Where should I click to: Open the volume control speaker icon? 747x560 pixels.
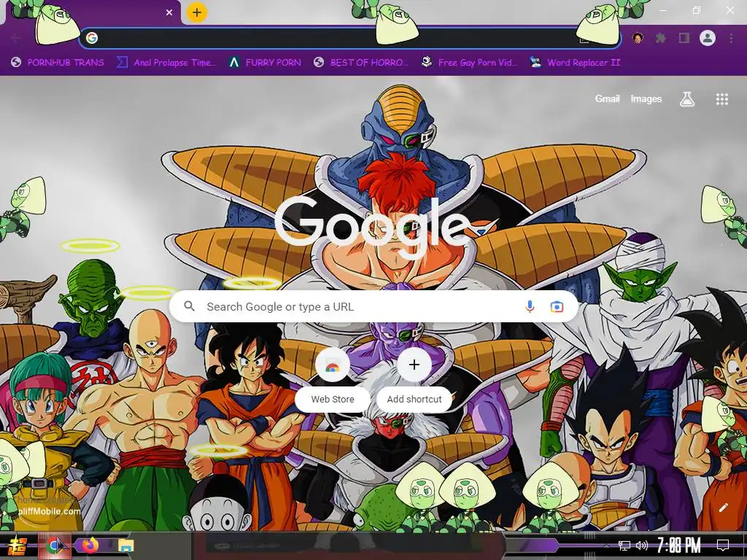click(642, 545)
